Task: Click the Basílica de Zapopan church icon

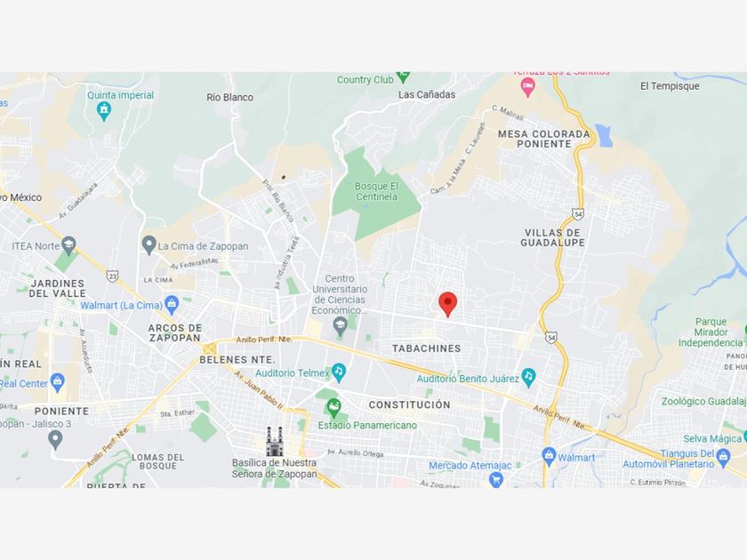Action: [275, 441]
